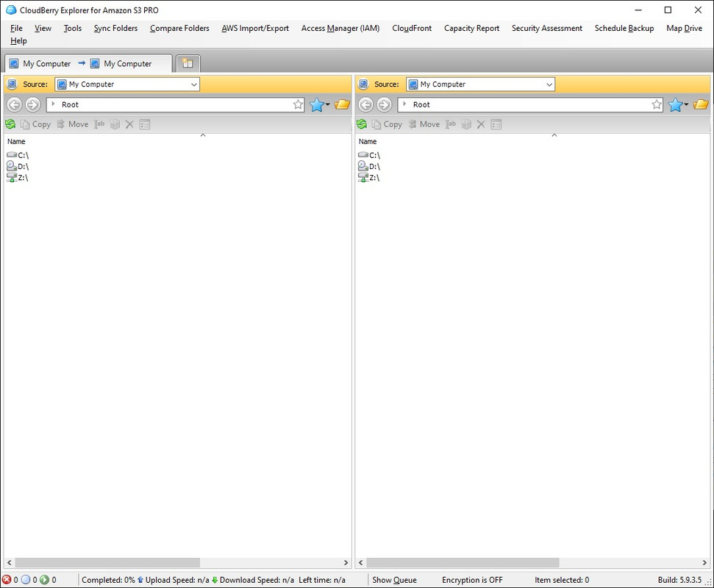The width and height of the screenshot is (714, 588).
Task: Click the star outline in right path box
Action: click(657, 104)
